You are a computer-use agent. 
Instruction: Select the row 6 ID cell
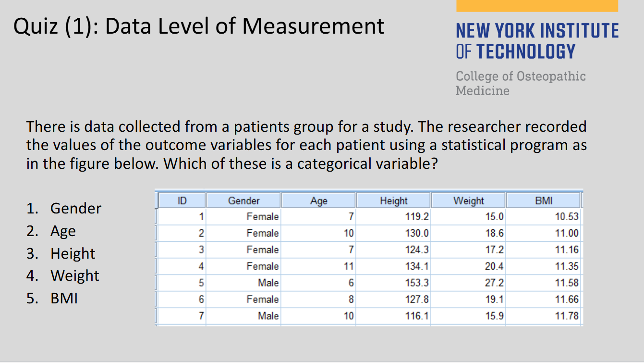coord(202,300)
